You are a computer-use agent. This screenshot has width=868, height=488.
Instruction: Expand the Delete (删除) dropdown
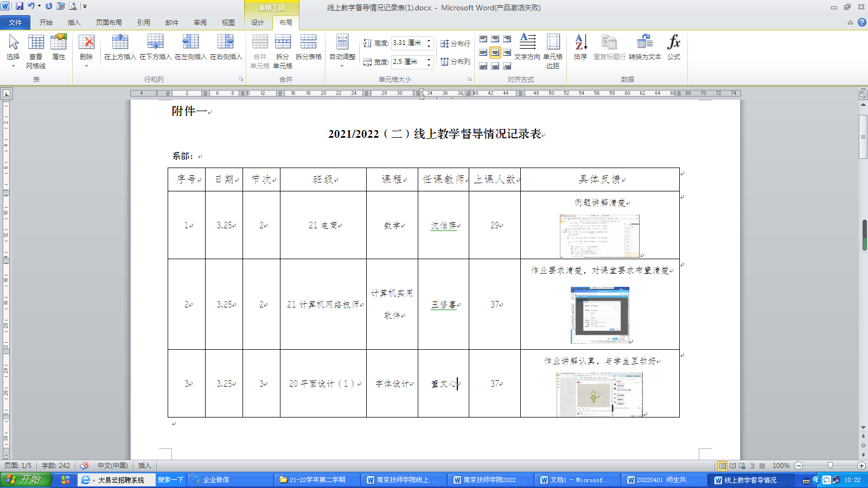point(86,66)
